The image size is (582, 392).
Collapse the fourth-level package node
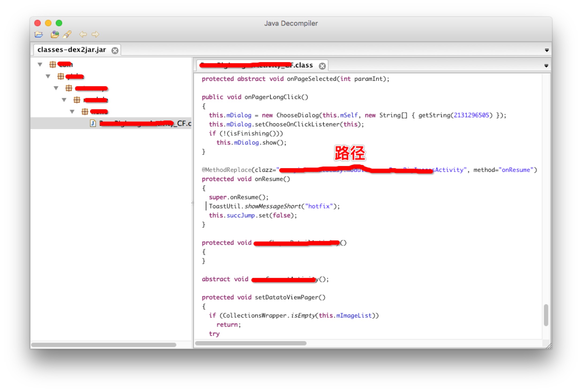[64, 100]
